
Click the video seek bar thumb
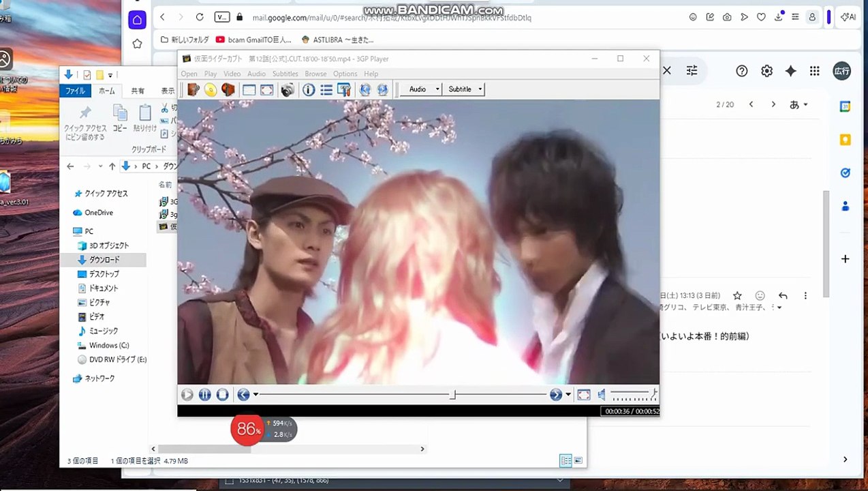[x=452, y=394]
